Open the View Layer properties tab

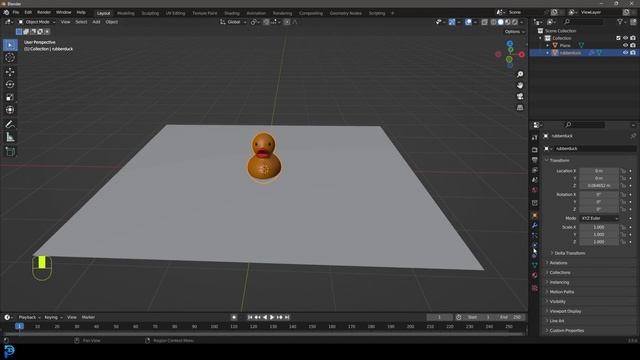[x=535, y=170]
